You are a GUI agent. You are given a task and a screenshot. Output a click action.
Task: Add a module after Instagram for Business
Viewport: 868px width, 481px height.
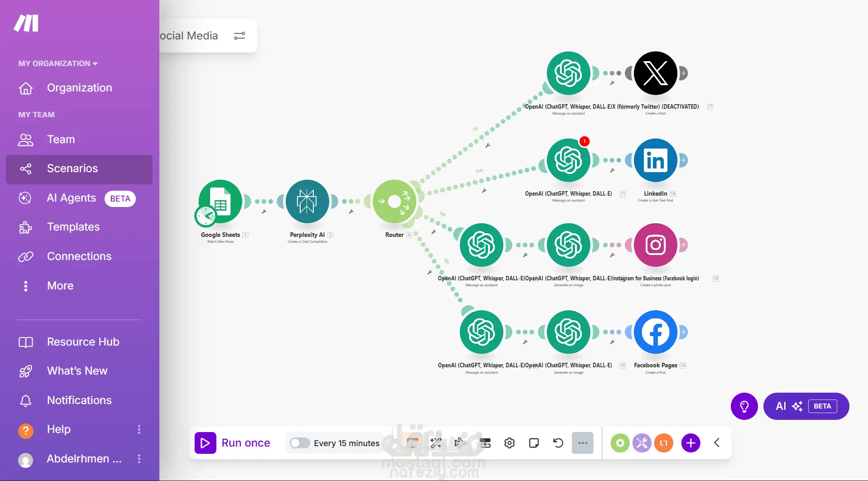click(x=683, y=245)
